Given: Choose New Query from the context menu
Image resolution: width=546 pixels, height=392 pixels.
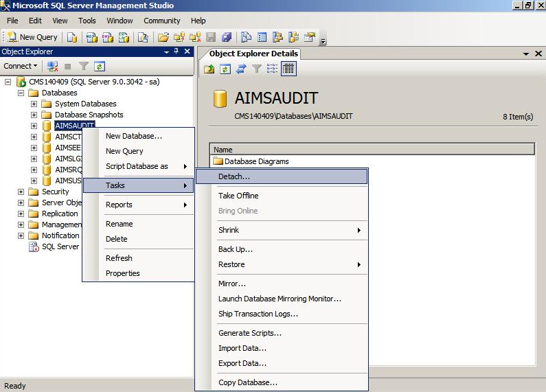Looking at the screenshot, I should [138, 151].
